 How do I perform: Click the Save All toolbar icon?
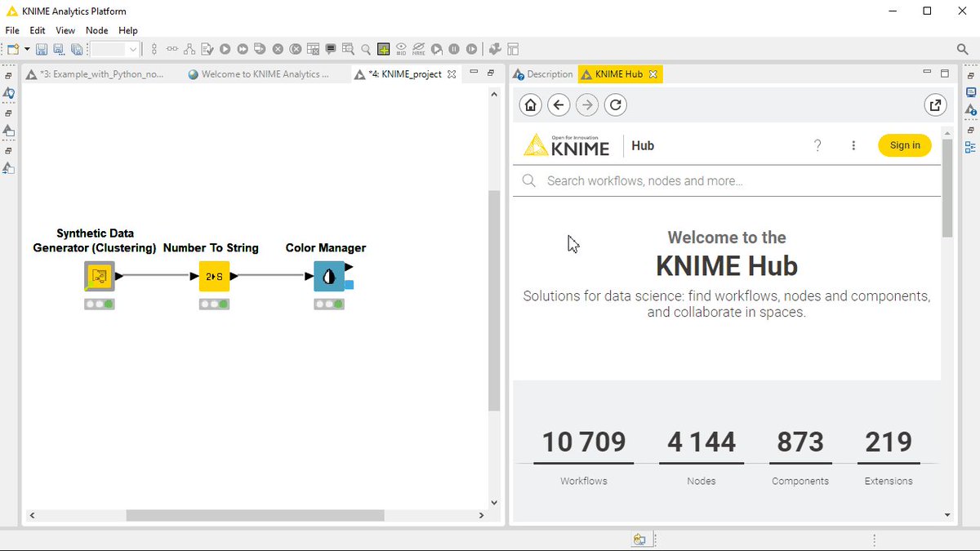coord(77,49)
